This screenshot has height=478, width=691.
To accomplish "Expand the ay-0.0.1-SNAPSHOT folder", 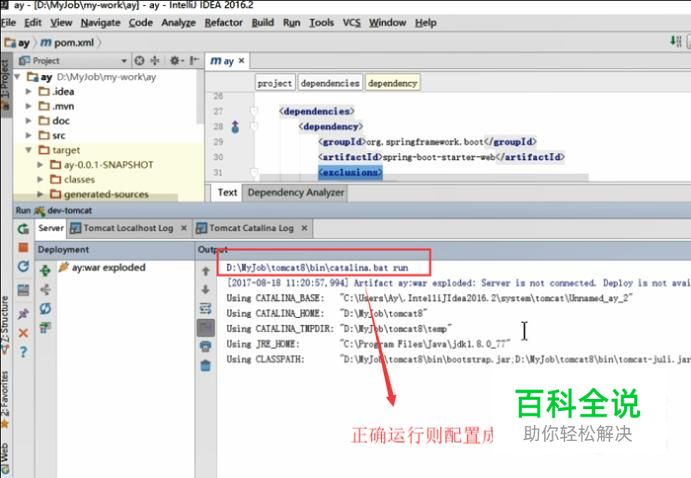I will 40,165.
